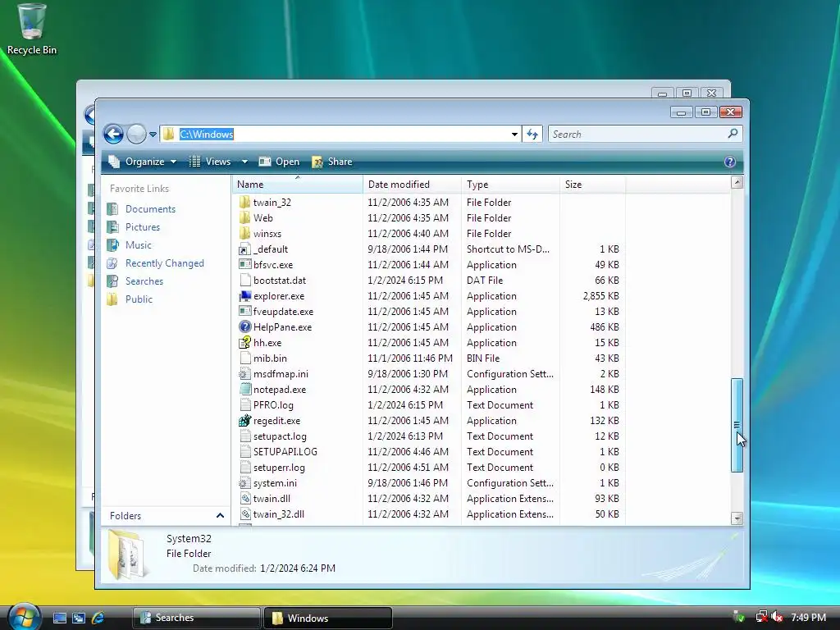Select the fveupdate.exe icon
The width and height of the screenshot is (840, 630).
pos(244,311)
